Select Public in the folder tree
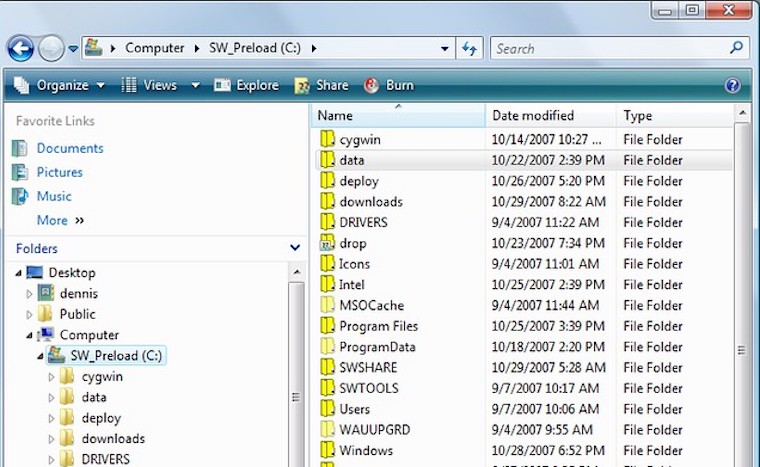This screenshot has width=760, height=467. click(x=77, y=314)
